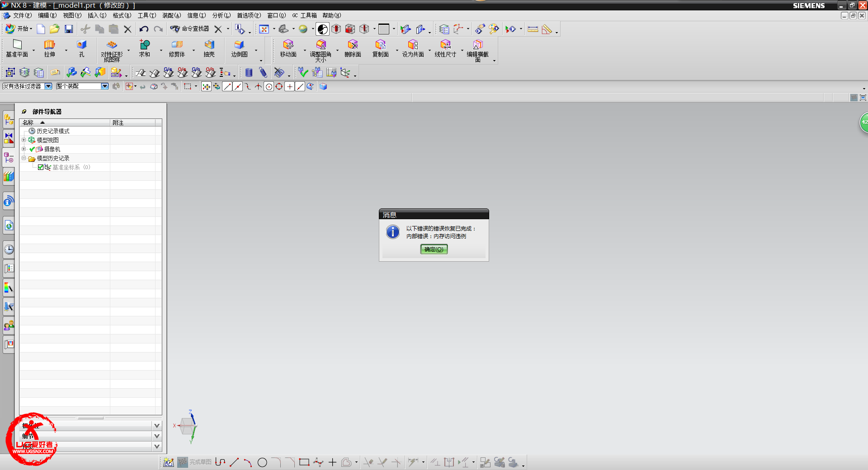Open the 编辑(E) menu
This screenshot has width=868, height=470.
[47, 15]
